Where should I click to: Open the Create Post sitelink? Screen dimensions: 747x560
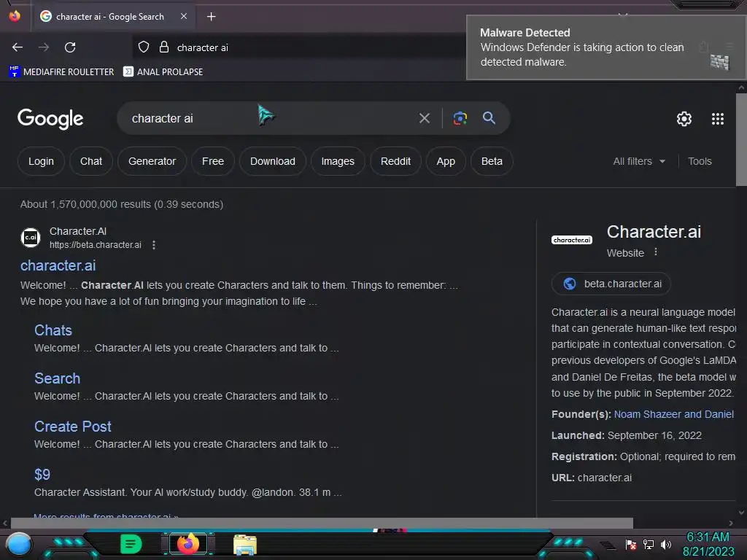[72, 427]
